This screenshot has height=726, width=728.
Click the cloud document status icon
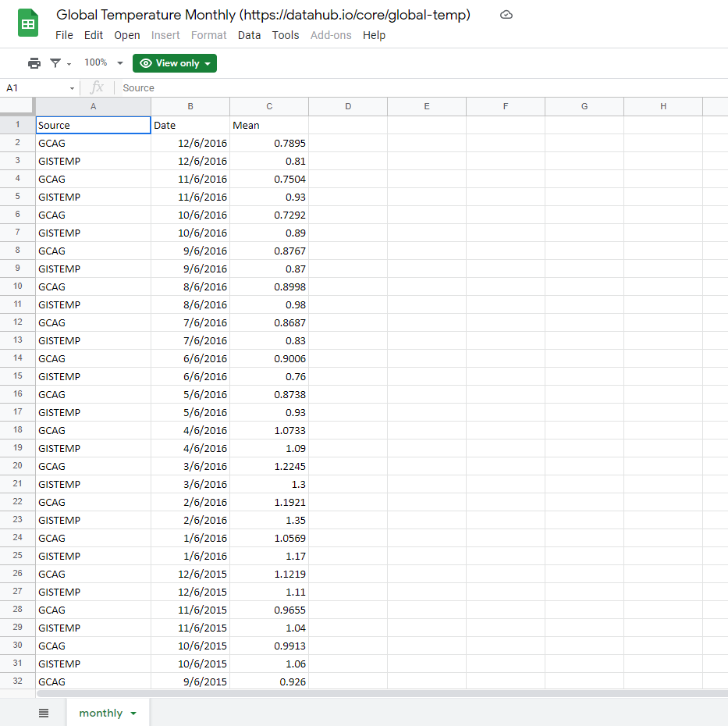click(x=506, y=15)
